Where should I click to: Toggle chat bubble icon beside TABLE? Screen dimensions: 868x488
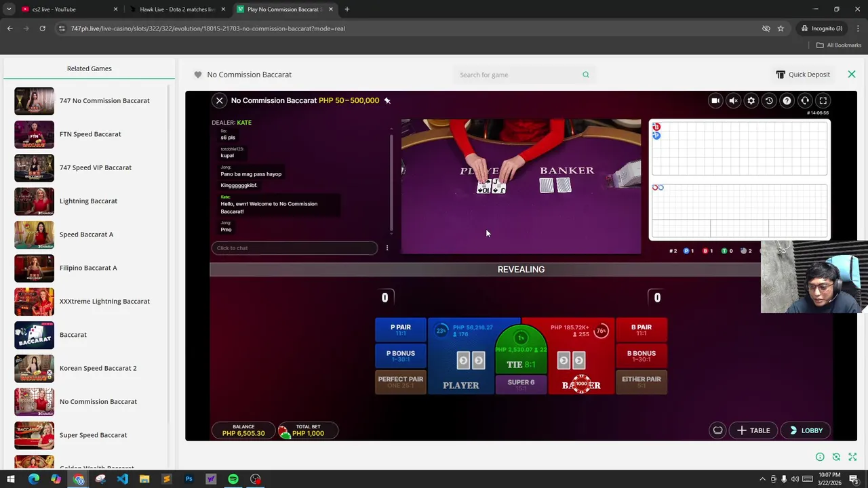click(x=717, y=430)
